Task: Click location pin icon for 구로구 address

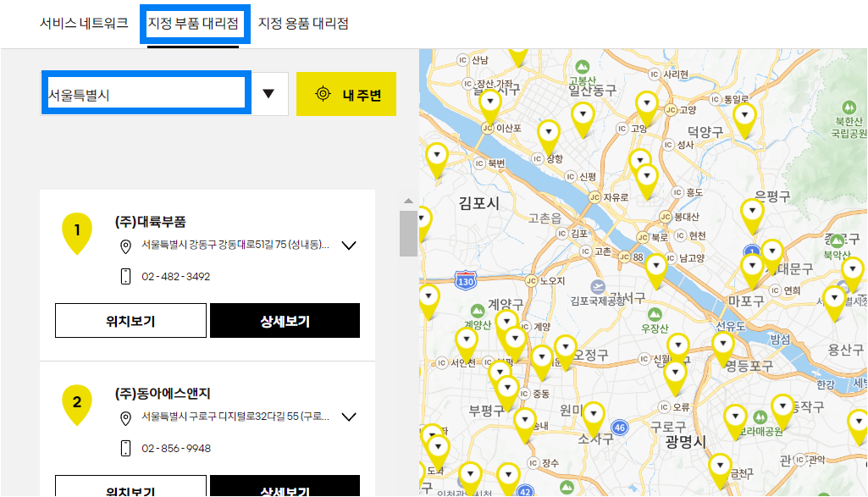Action: tap(125, 418)
